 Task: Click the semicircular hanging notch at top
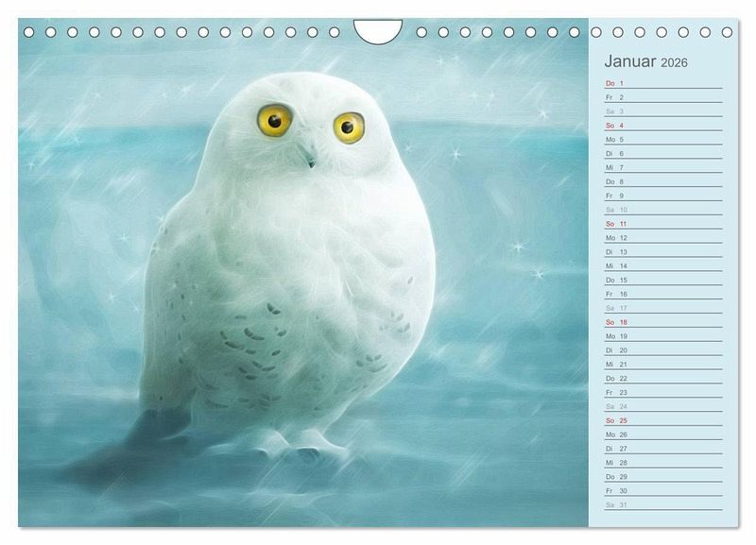[378, 29]
